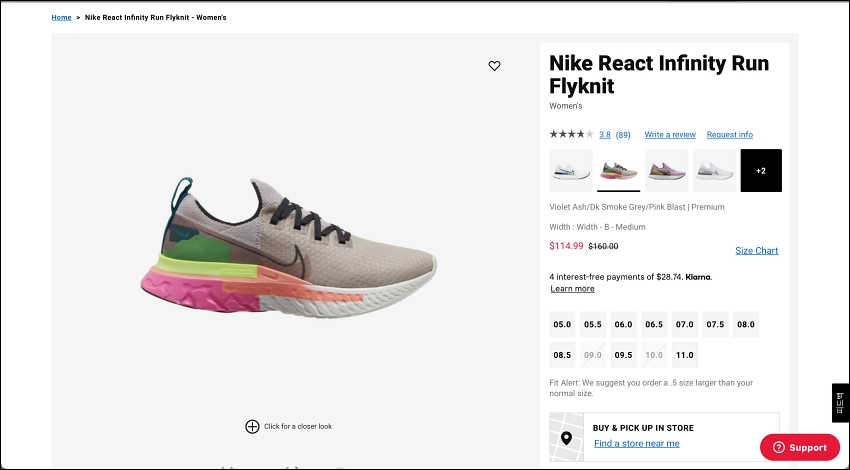This screenshot has width=850, height=470.
Task: Select the white and grey fourth colorway thumbnail
Action: [x=714, y=170]
